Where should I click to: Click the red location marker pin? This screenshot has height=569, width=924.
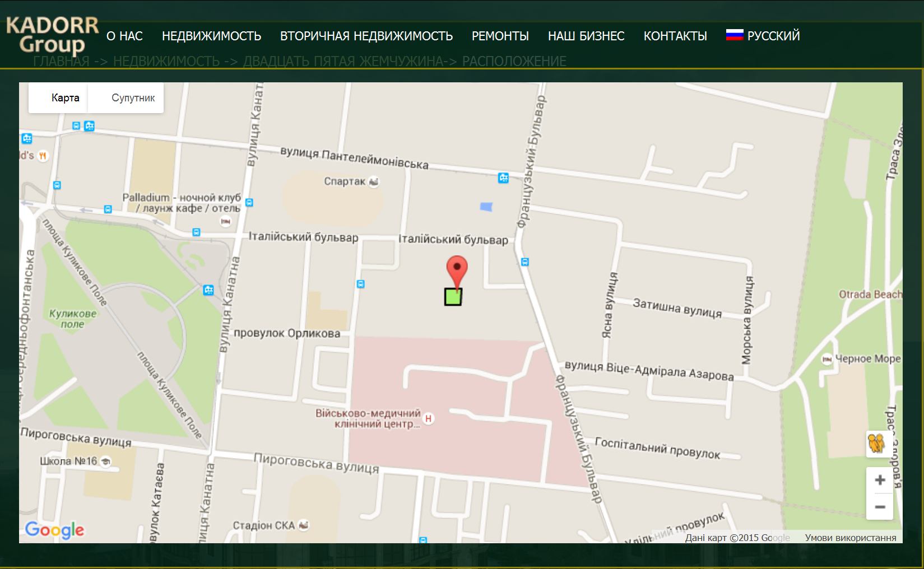coord(457,273)
